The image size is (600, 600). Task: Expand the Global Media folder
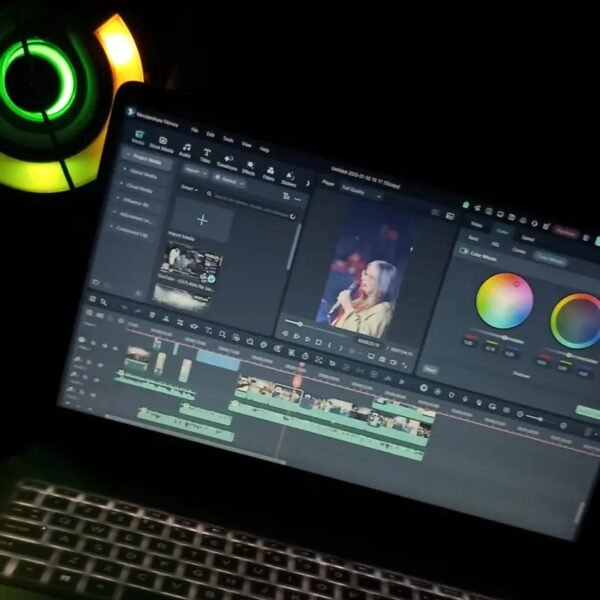click(125, 169)
